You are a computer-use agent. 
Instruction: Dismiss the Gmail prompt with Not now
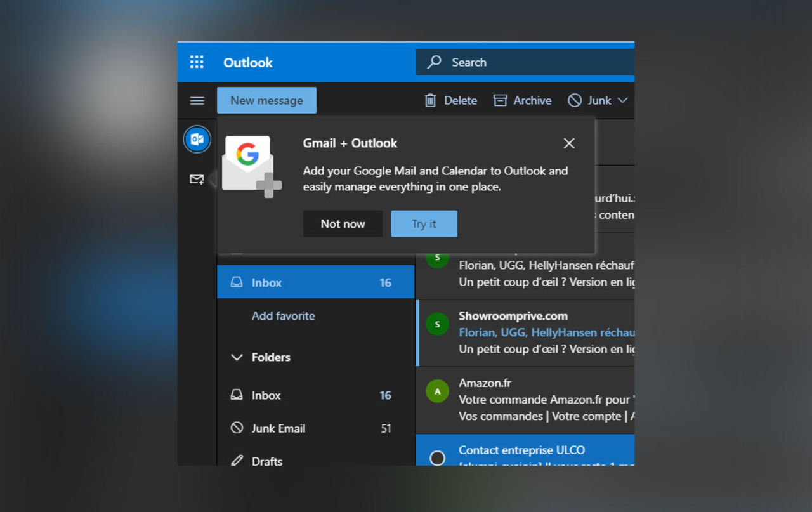point(343,223)
